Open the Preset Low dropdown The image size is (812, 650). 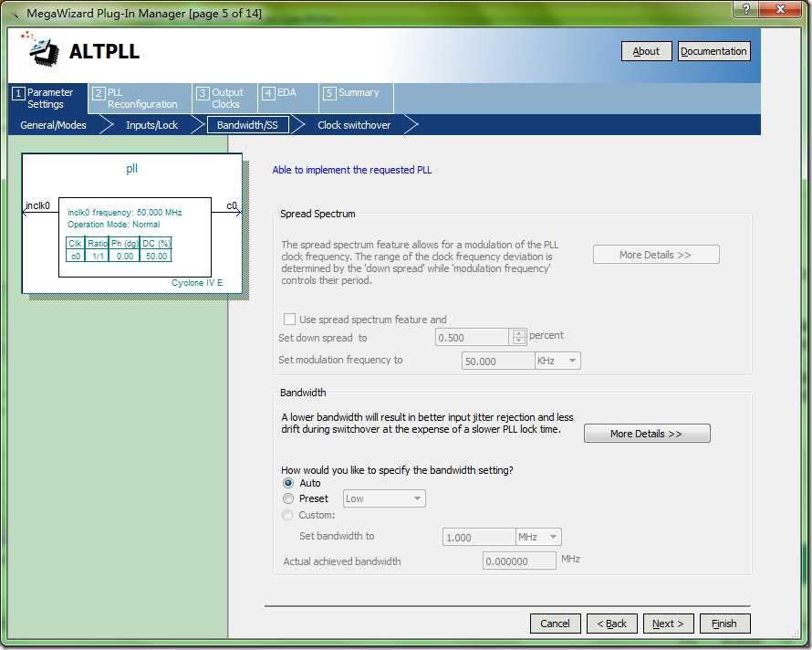[384, 498]
